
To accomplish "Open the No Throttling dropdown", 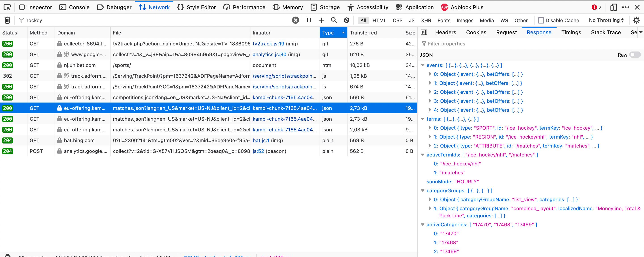I will (606, 20).
